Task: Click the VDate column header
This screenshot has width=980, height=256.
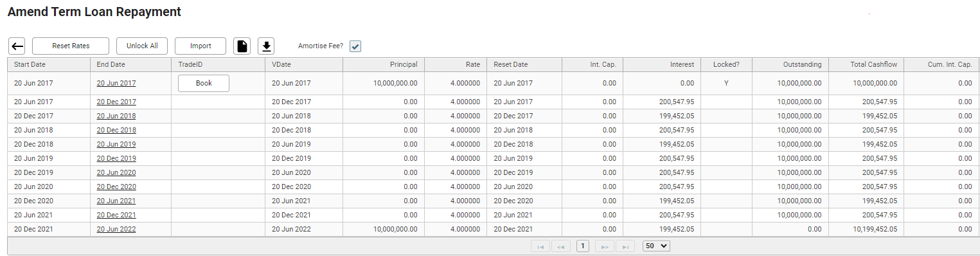Action: pos(303,64)
